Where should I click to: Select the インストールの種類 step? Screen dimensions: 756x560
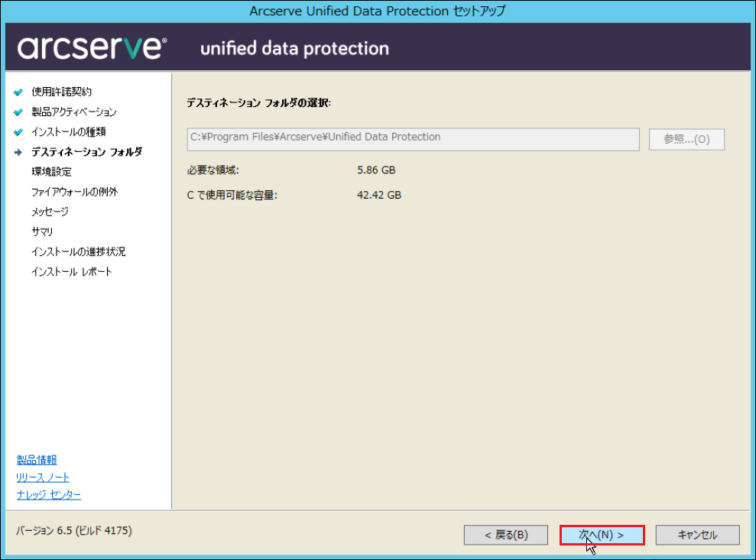69,131
